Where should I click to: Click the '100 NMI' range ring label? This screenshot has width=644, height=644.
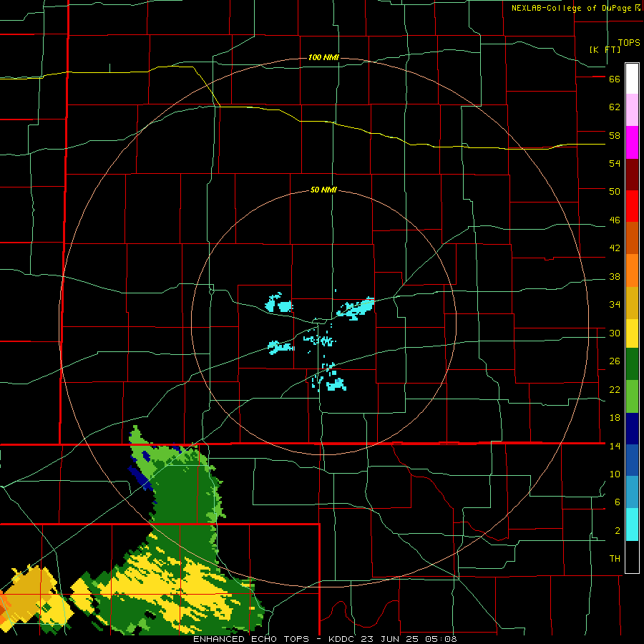click(x=323, y=57)
